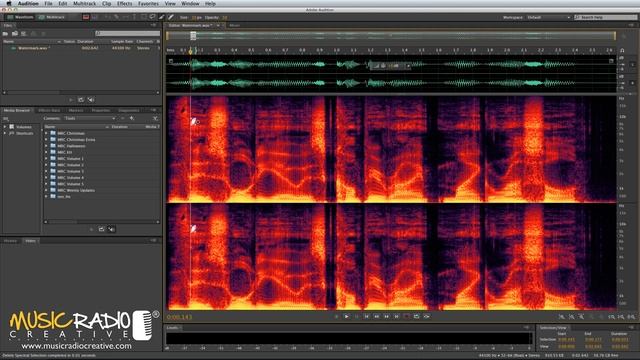Viewport: 640px width, 360px height.
Task: Move playhead to next marker
Action: [396, 316]
